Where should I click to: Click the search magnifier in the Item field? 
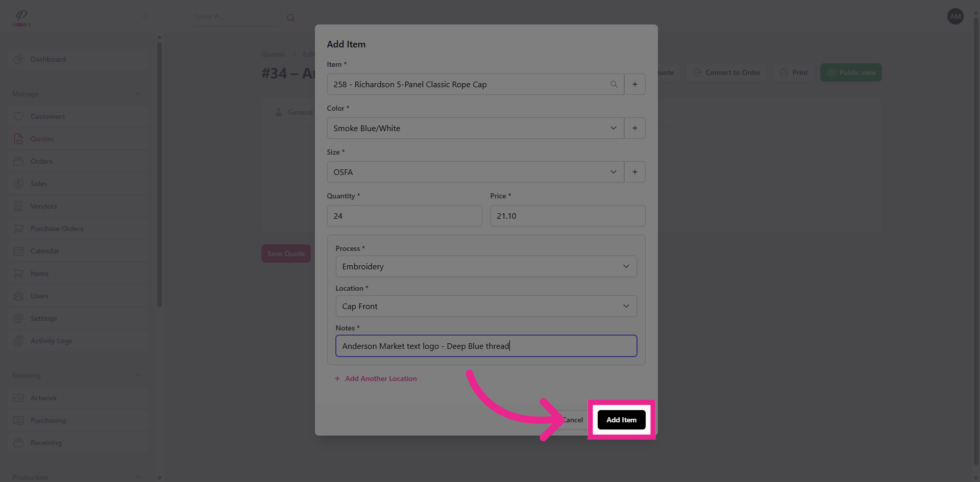[614, 84]
